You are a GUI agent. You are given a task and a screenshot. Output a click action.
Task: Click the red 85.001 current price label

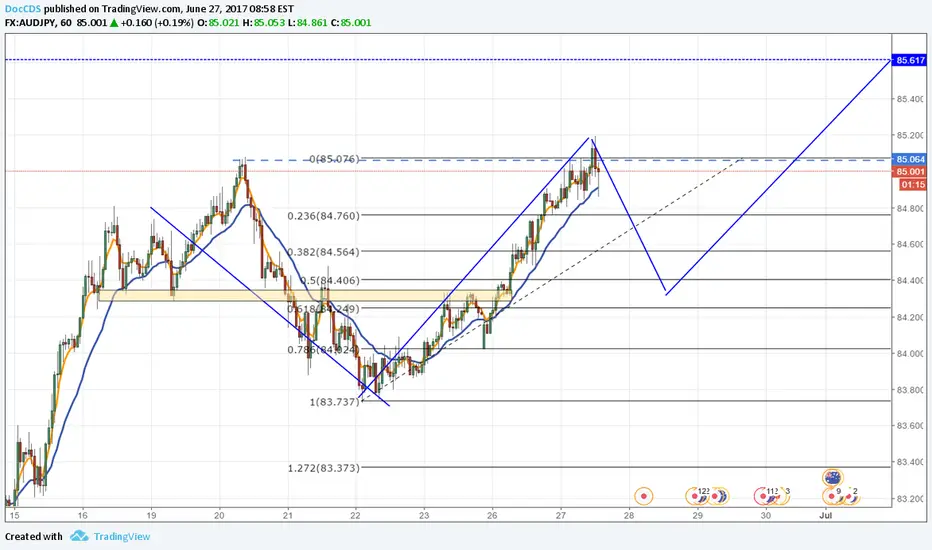click(911, 172)
